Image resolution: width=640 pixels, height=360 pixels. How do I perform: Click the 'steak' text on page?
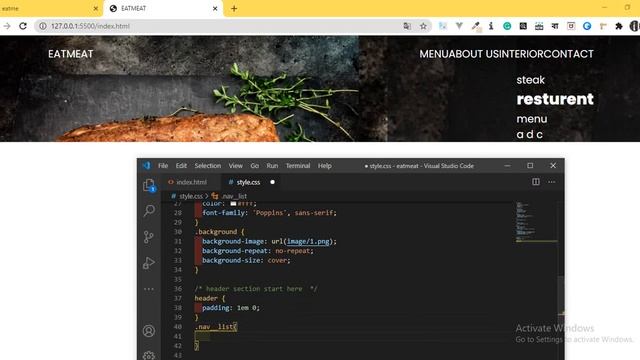[x=530, y=80]
